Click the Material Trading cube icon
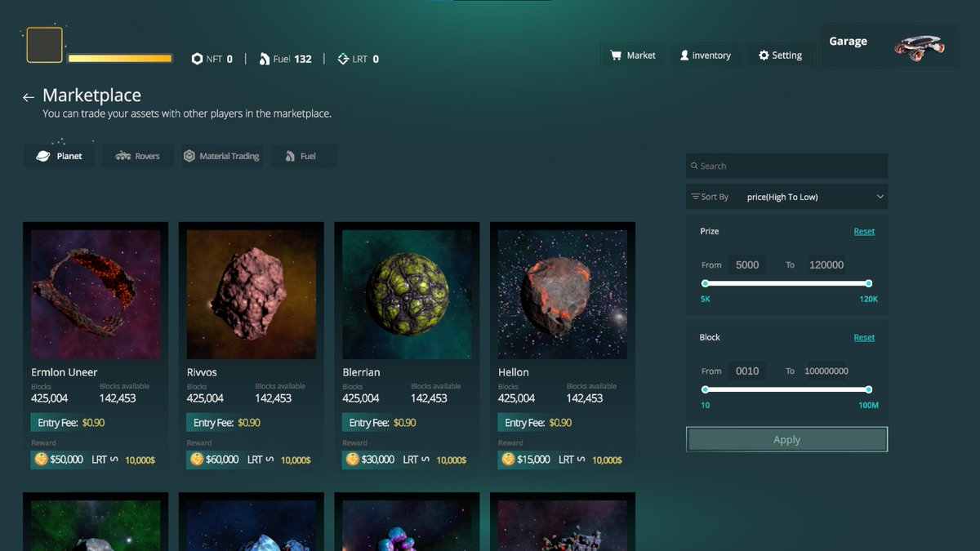The height and width of the screenshot is (551, 980). [189, 156]
